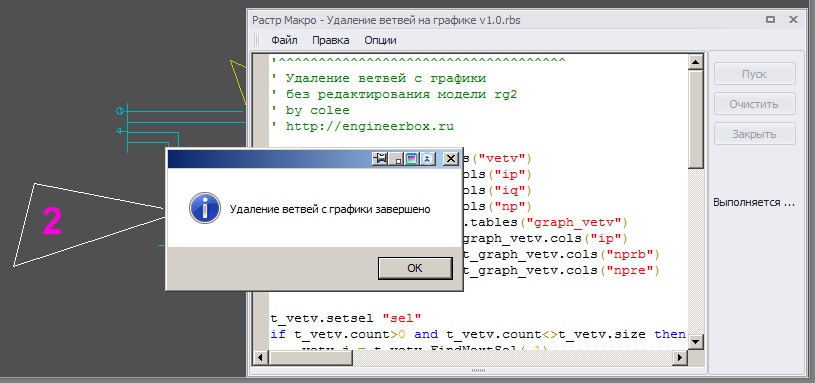Click the code editor scroll-up arrow

pyautogui.click(x=695, y=62)
